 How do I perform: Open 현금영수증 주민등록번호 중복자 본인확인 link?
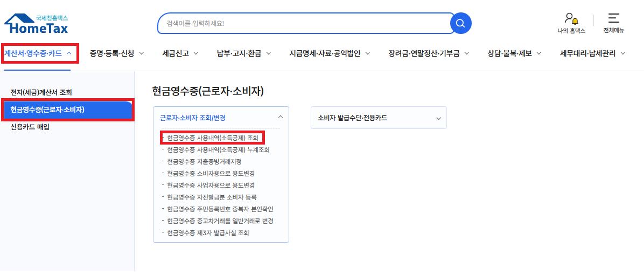coord(220,209)
